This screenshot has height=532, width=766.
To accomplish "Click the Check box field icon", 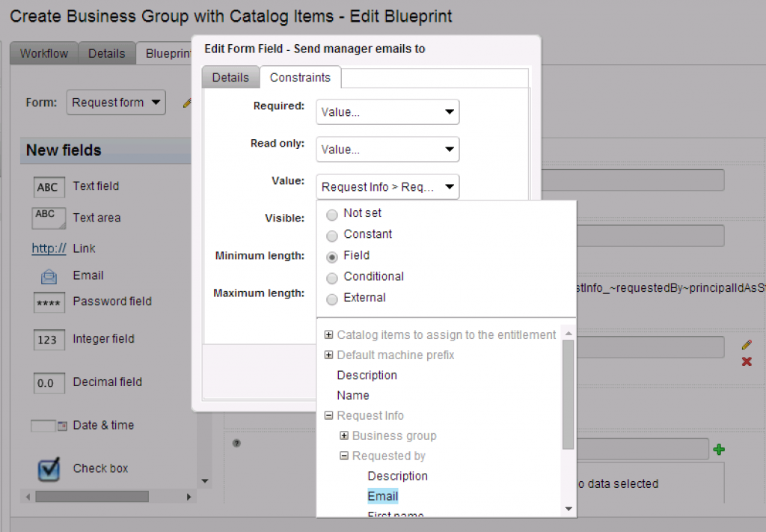I will (49, 468).
